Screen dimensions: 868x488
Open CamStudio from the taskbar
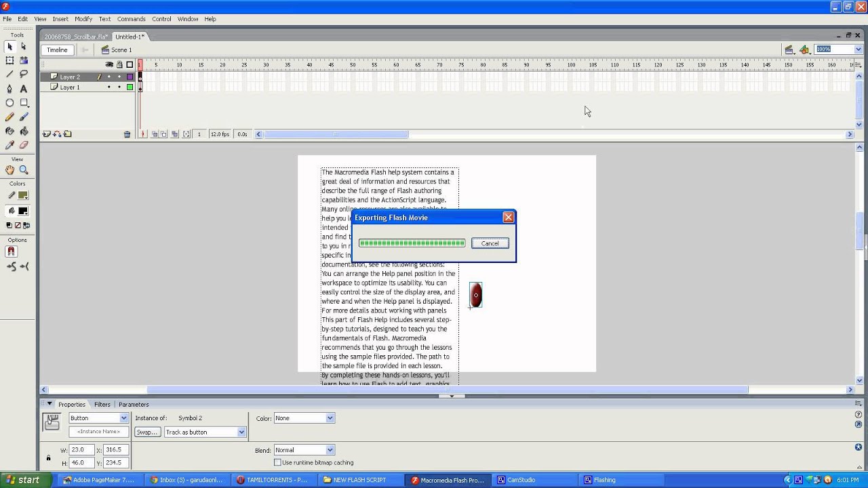[535, 481]
